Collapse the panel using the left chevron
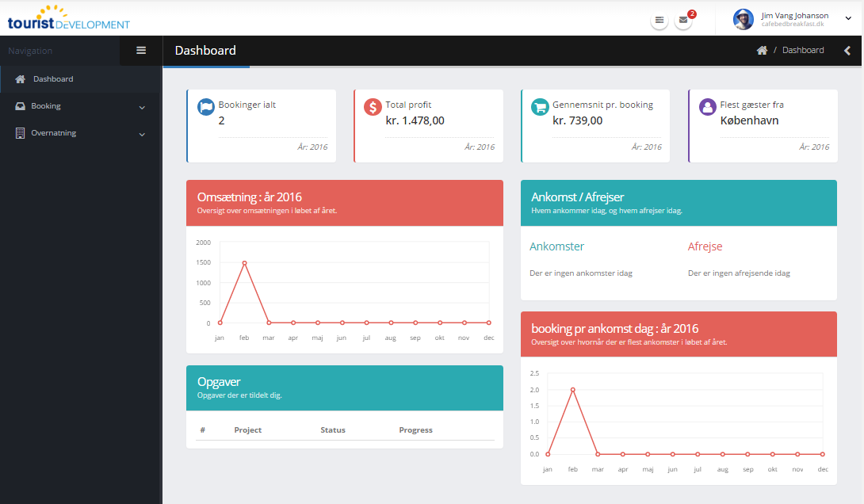 coord(847,51)
